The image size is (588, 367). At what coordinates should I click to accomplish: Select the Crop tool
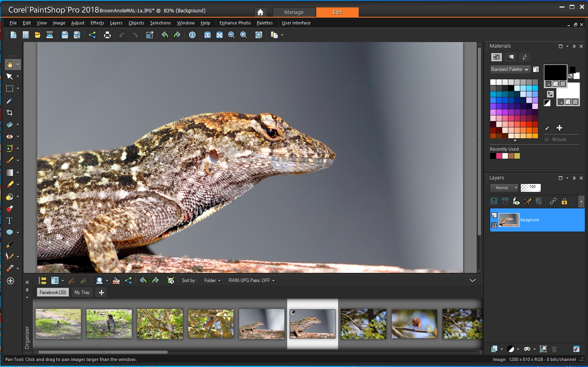click(10, 113)
